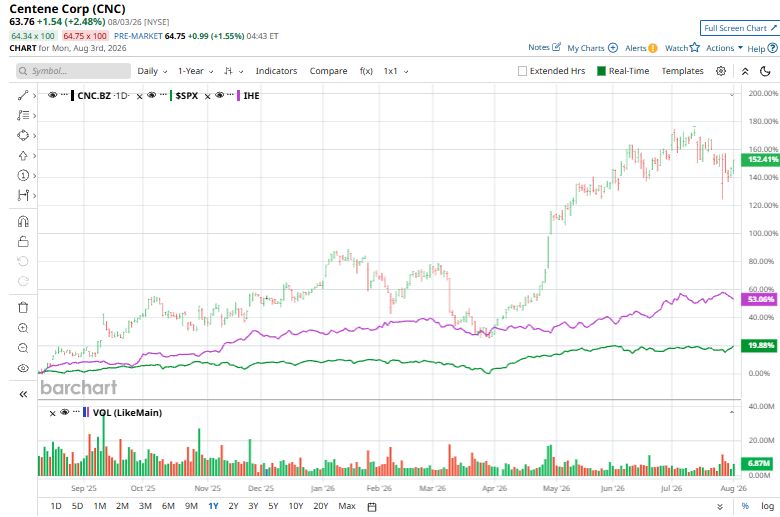Screen dimensions: 780x517
Task: Click the IHE purple color swatch
Action: tap(238, 96)
